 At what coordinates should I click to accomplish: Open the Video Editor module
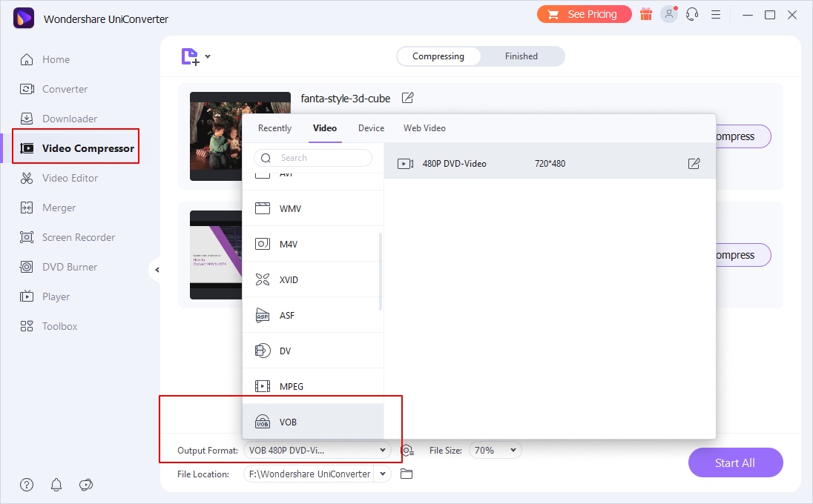coord(59,178)
